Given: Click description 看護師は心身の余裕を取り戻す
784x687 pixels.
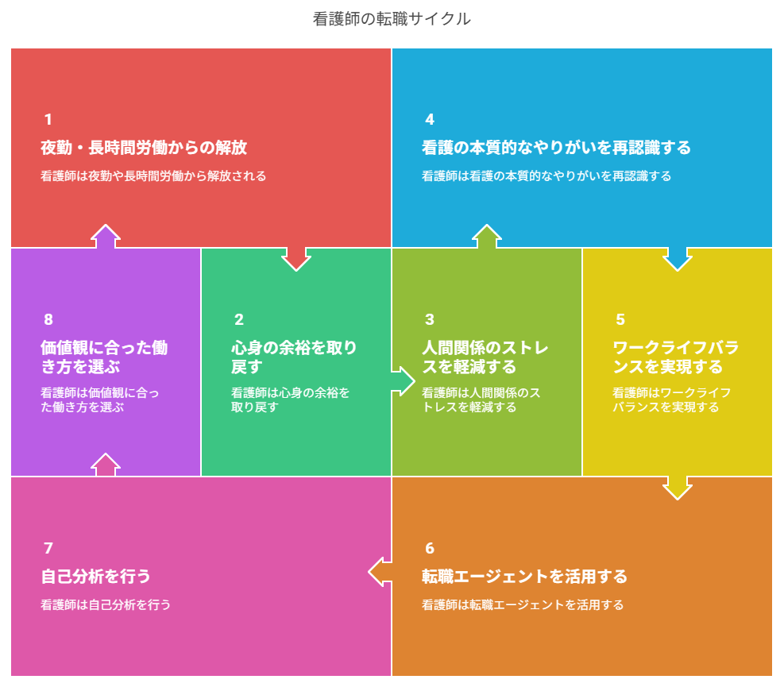Looking at the screenshot, I should [x=290, y=399].
